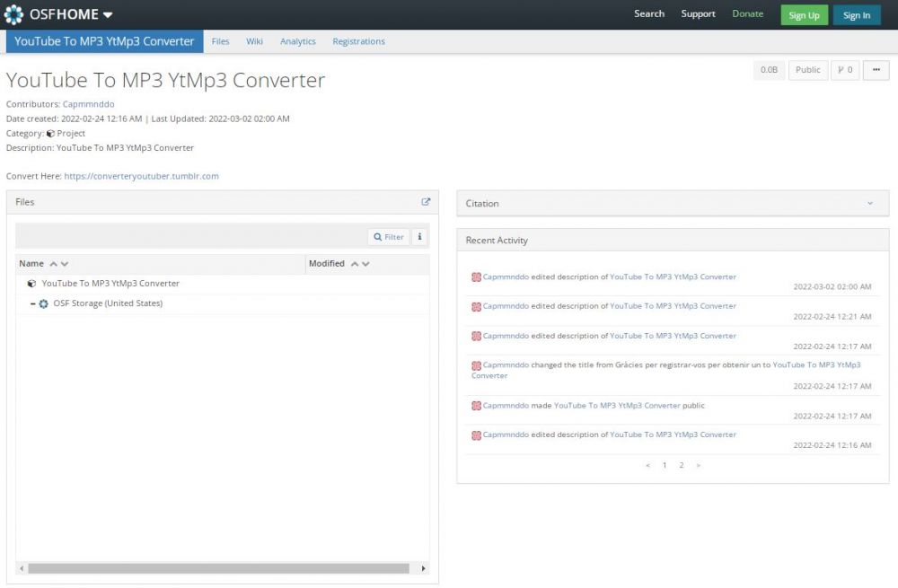This screenshot has width=898, height=588.
Task: Open the three-dots more options menu
Action: 876,70
